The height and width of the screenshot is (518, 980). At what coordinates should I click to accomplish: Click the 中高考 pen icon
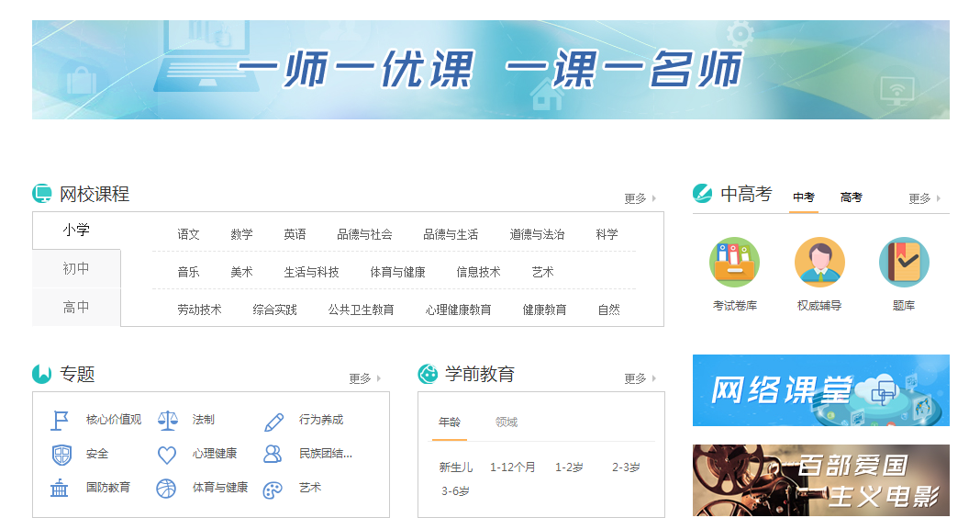(703, 193)
